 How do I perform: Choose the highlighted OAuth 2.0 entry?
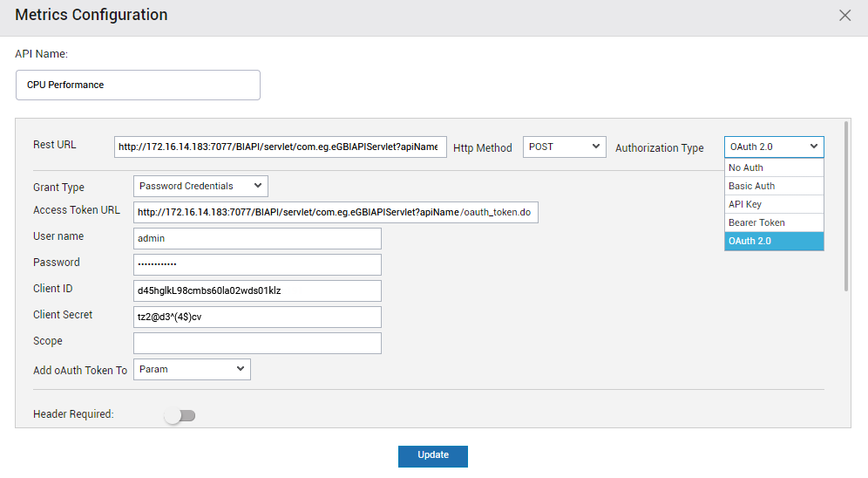pos(774,241)
